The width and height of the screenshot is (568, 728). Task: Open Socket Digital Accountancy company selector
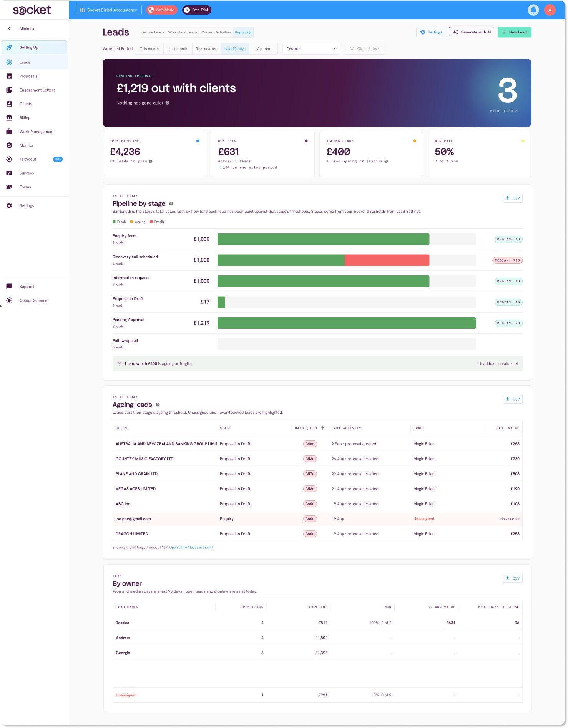[x=109, y=10]
